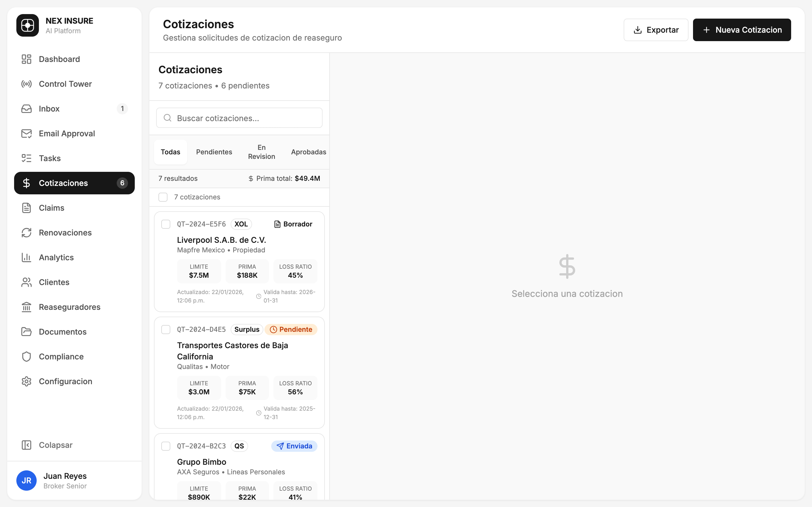Click the Control Tower broadcast icon
This screenshot has height=507, width=812.
[x=27, y=84]
